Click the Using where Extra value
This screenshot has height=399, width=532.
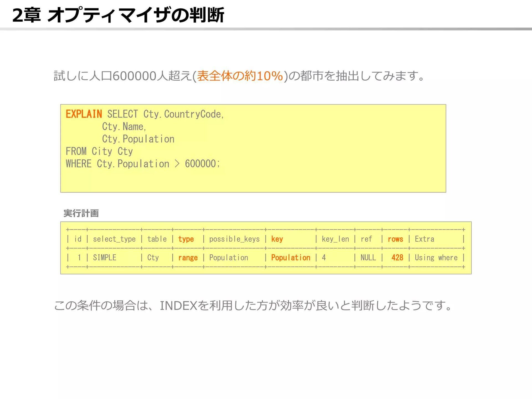[x=436, y=258]
